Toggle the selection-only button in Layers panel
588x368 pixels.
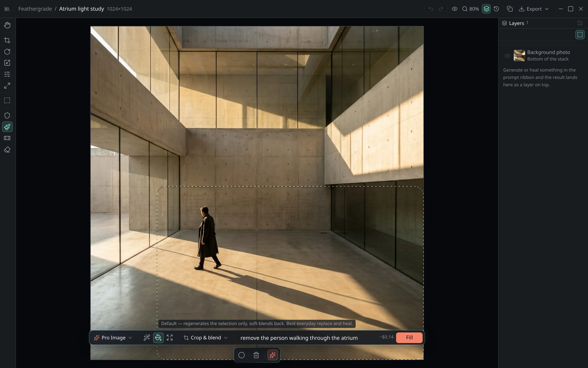click(580, 35)
